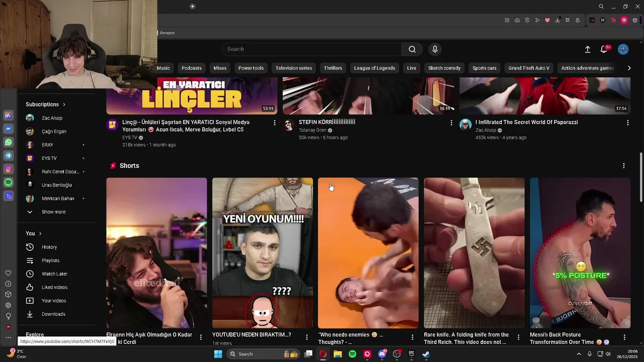
Task: Open File Explorer from taskbar
Action: point(338,354)
